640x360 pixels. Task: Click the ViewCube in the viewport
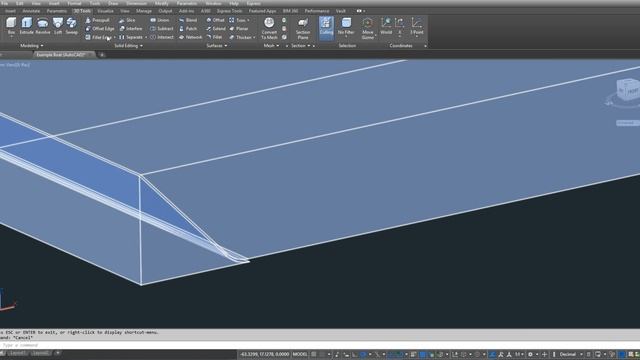tap(626, 90)
